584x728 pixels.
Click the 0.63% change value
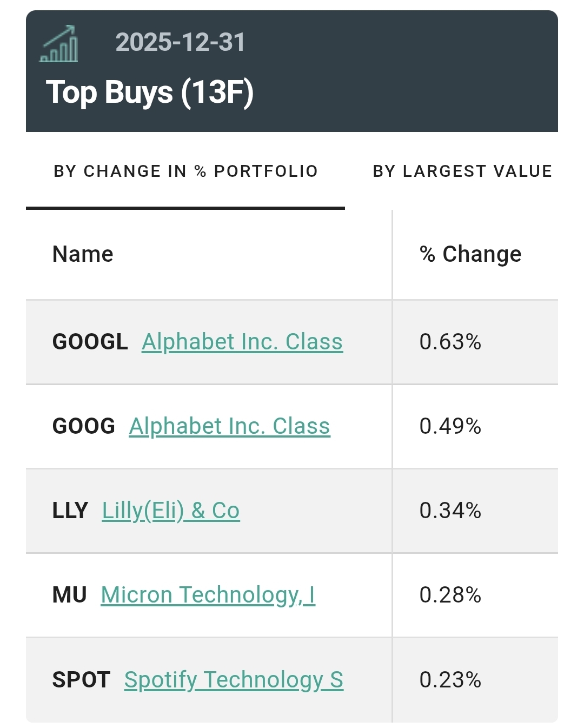point(450,342)
